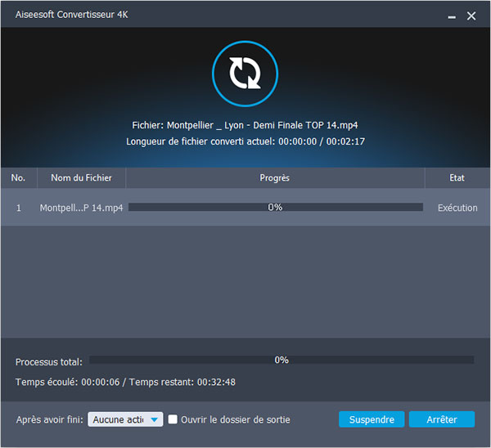Click the 'Processus total' progress bar
This screenshot has height=448, width=491.
click(281, 360)
